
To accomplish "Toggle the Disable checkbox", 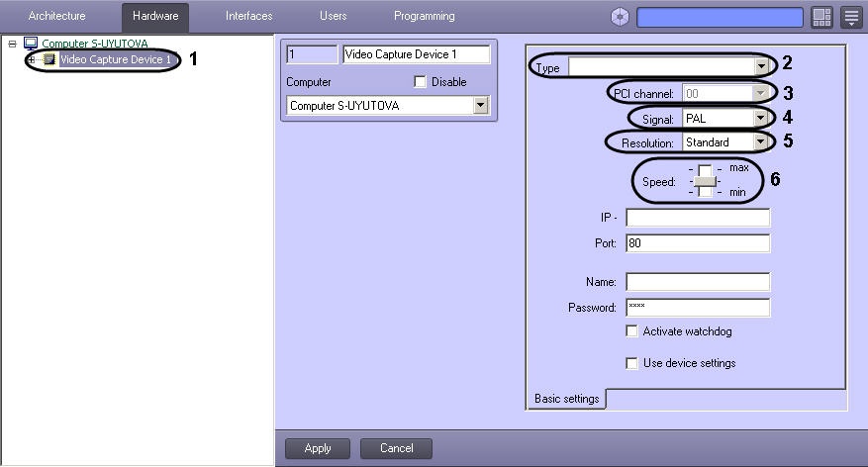I will (421, 82).
